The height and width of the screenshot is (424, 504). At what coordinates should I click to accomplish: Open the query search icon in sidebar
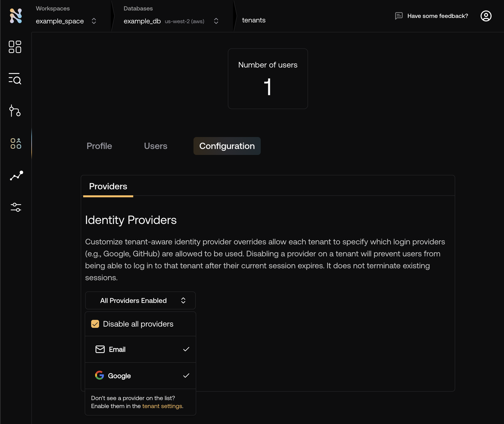coord(15,79)
